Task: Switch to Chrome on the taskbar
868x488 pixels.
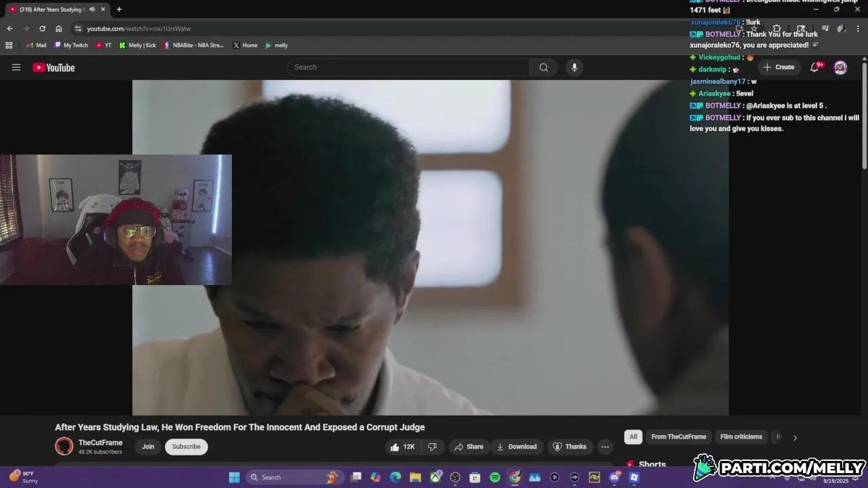Action: coord(515,477)
